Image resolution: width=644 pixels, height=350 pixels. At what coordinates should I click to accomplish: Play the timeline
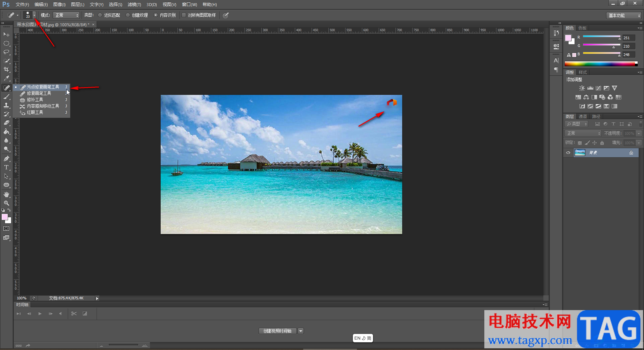(x=40, y=313)
